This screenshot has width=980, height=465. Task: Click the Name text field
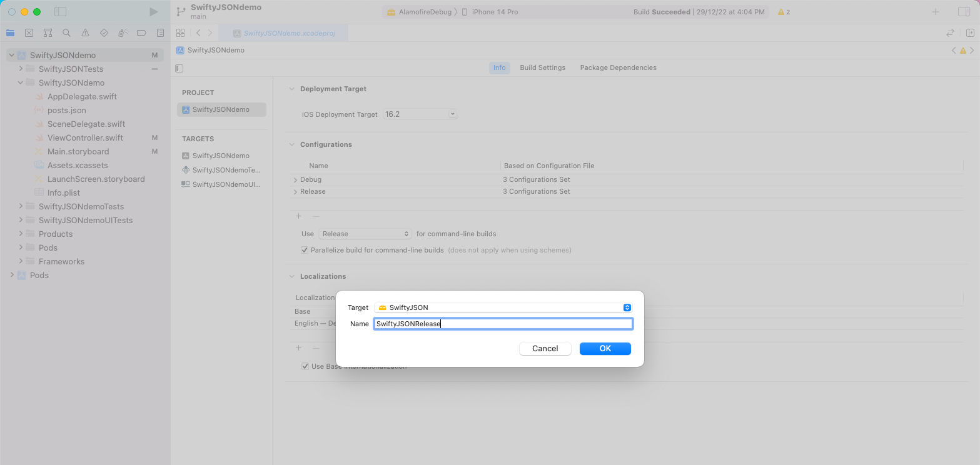pyautogui.click(x=503, y=324)
